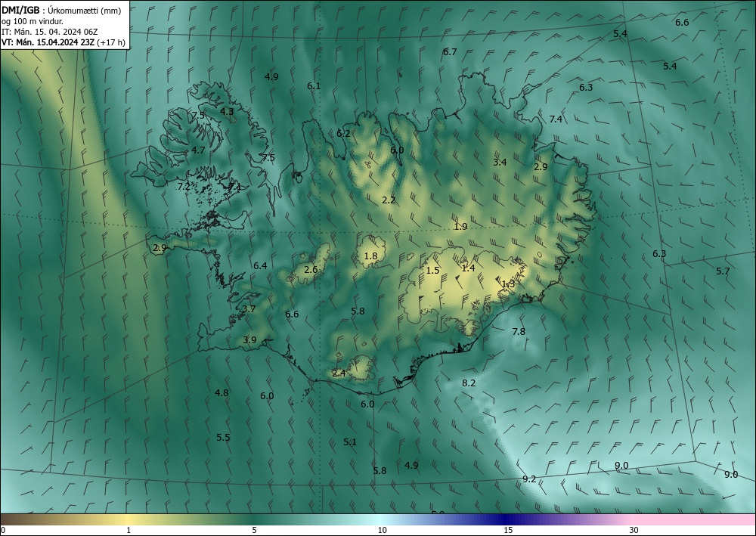
Task: Click the map value '7.4'
Action: 556,119
